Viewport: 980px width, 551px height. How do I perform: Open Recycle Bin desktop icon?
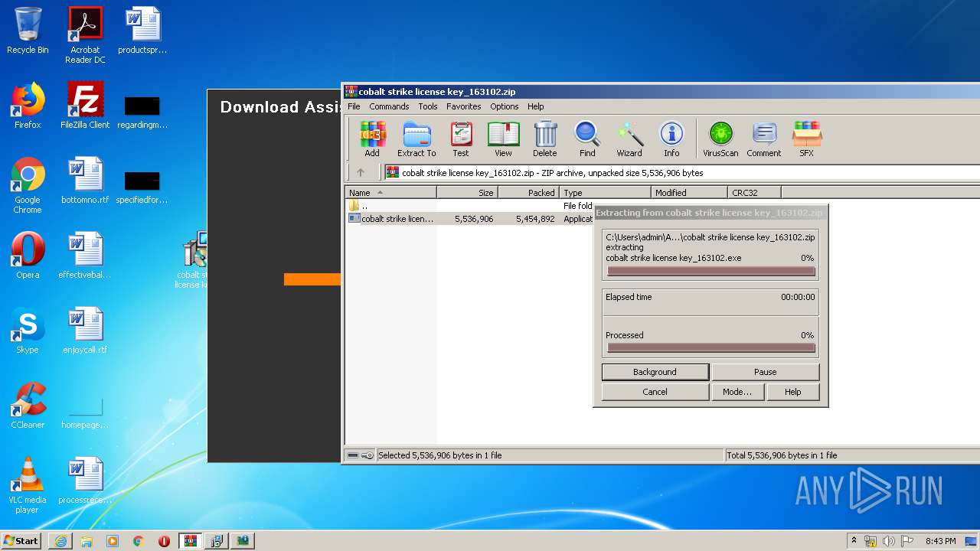point(28,31)
